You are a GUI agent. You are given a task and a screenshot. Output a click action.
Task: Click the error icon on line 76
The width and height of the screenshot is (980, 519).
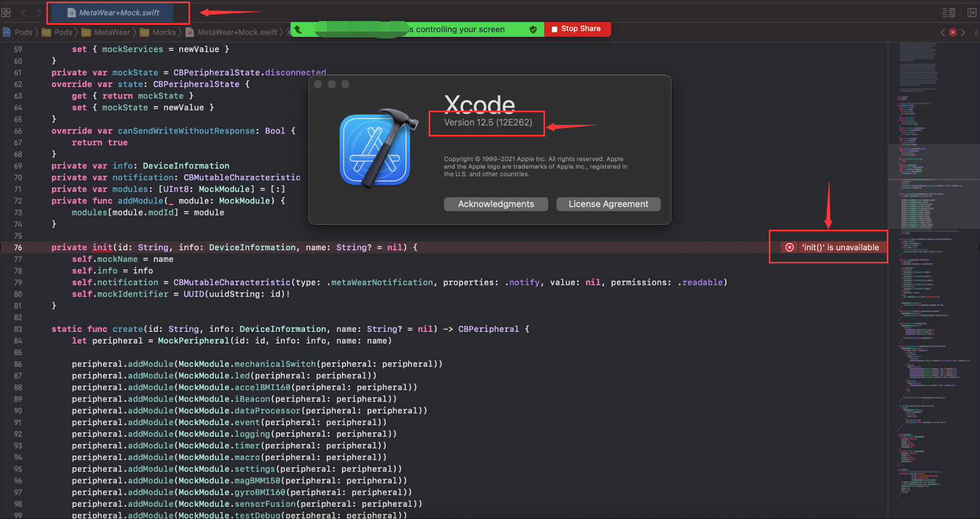tap(789, 247)
